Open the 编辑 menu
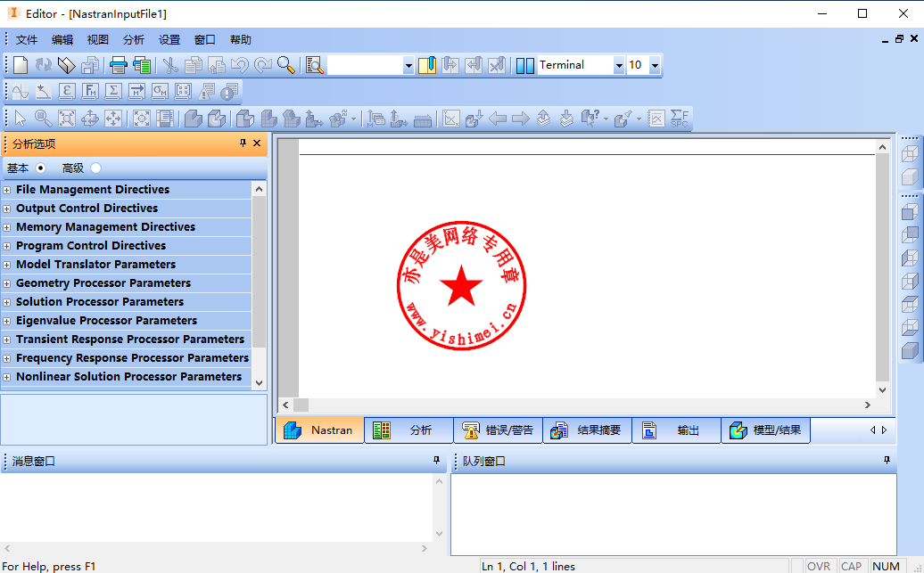This screenshot has width=924, height=573. click(62, 39)
